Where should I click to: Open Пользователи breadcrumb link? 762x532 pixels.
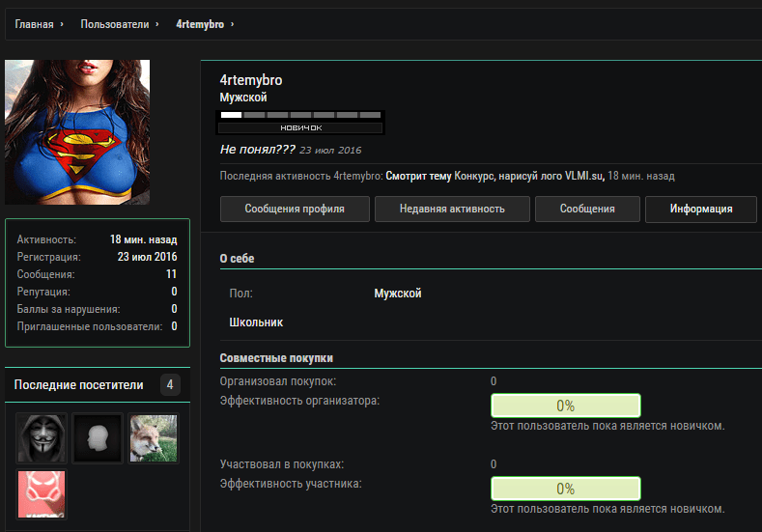point(114,23)
